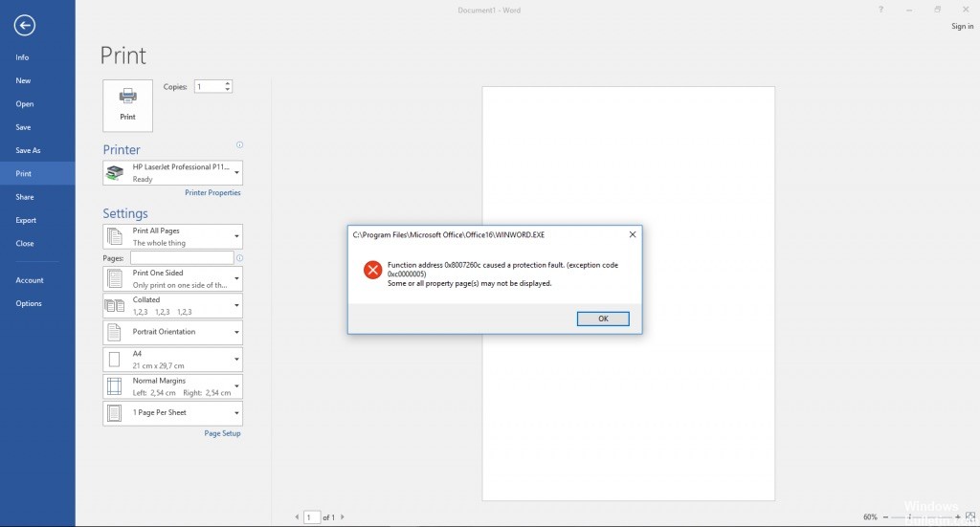Select Save in the backstage sidebar

coord(37,127)
